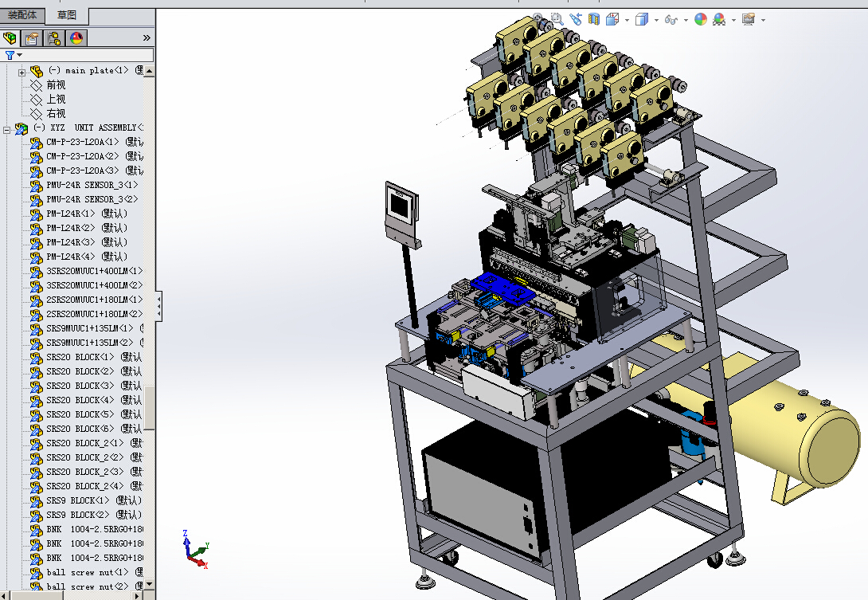Switch to the 装配体 tab

(x=22, y=15)
